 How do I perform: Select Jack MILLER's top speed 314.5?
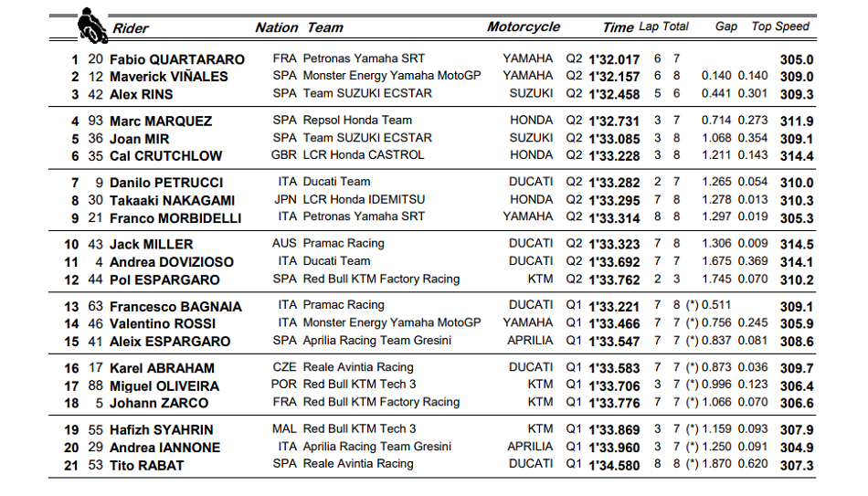(x=796, y=245)
